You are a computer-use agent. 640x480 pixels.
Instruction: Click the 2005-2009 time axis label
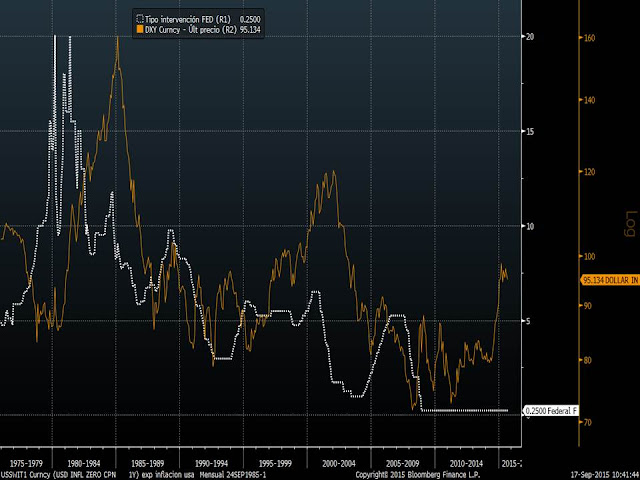(402, 463)
